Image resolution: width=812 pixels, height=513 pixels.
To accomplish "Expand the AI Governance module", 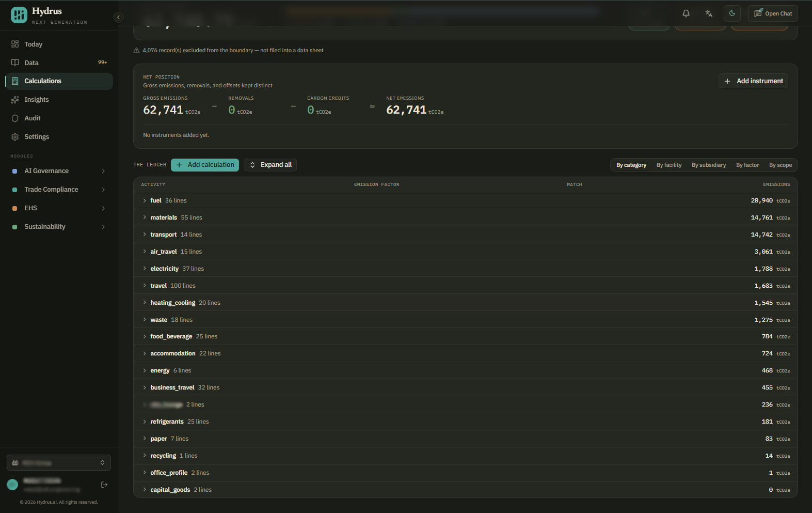I will 59,171.
